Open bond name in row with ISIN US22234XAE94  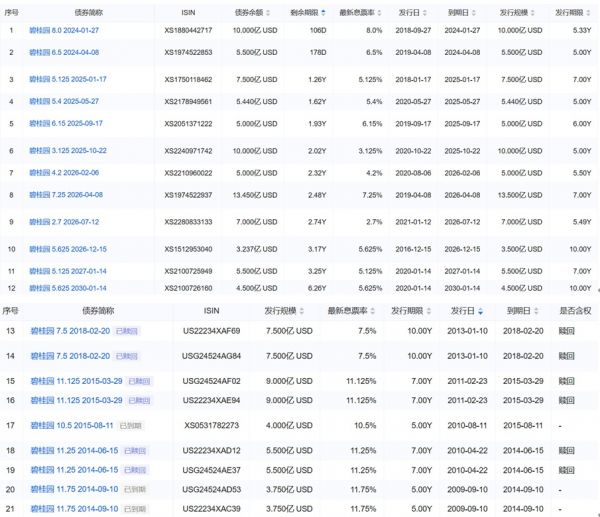tap(76, 400)
